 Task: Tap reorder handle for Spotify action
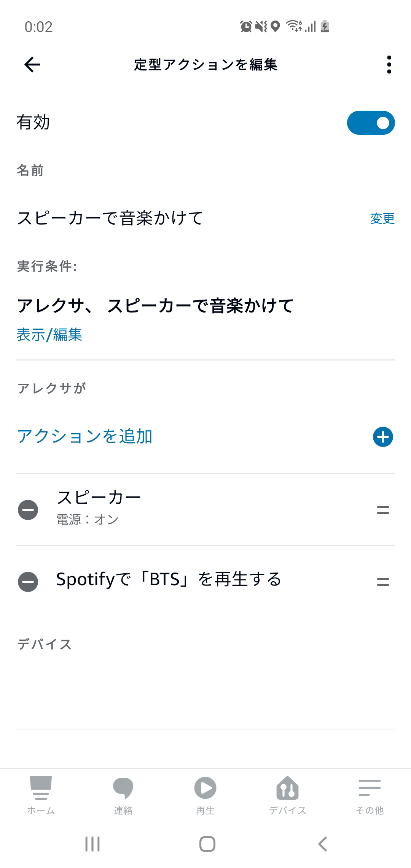coord(382,582)
